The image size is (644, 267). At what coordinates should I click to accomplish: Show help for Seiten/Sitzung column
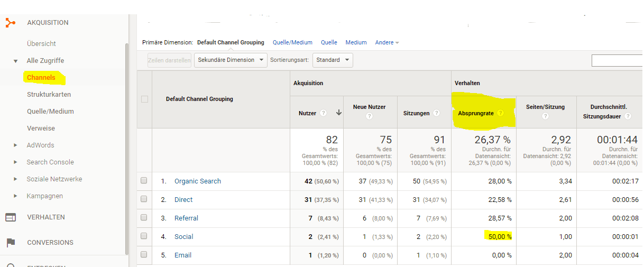pos(545,117)
